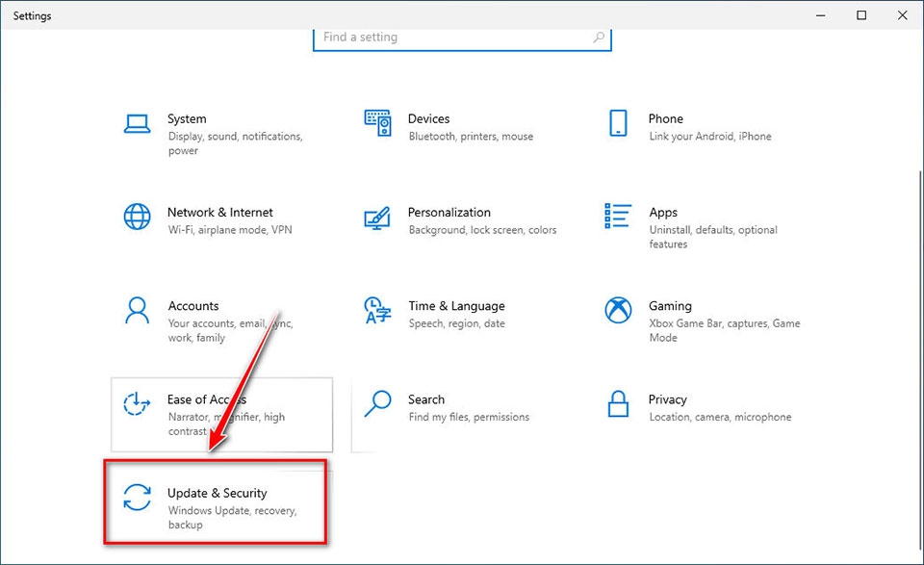Click 'Display, sound, notifications, power' description
Viewport: 924px width, 565px height.
235,143
